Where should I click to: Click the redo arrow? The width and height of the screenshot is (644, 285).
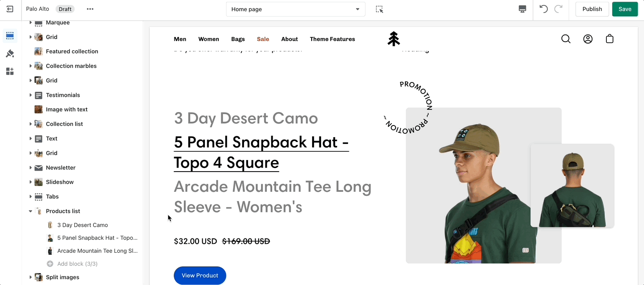tap(558, 9)
